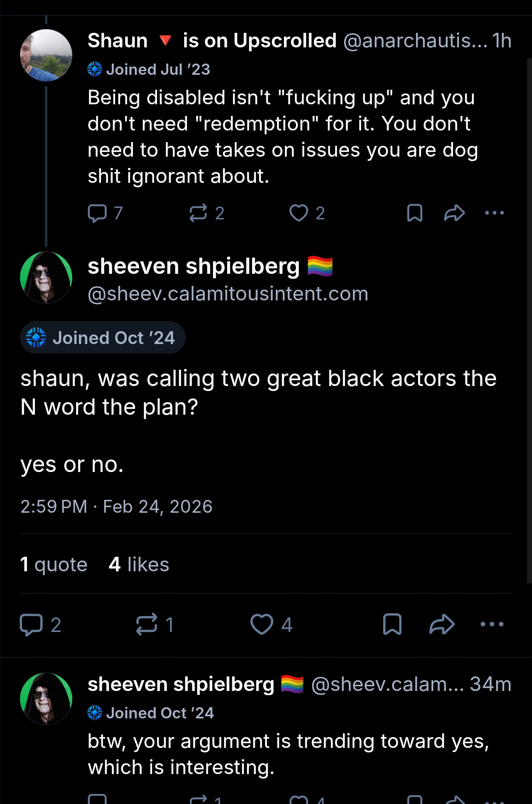Bookmark the main sheeven shpielberg post
This screenshot has height=804, width=532.
(x=392, y=625)
